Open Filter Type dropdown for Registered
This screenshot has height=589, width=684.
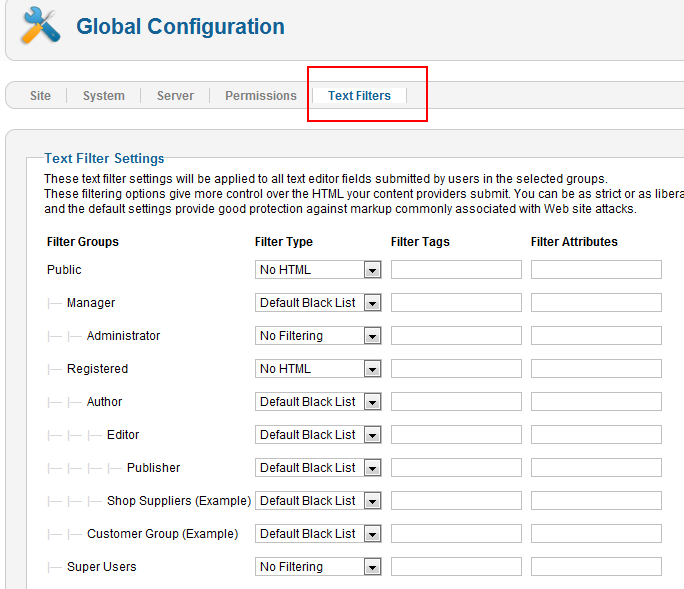coord(318,369)
